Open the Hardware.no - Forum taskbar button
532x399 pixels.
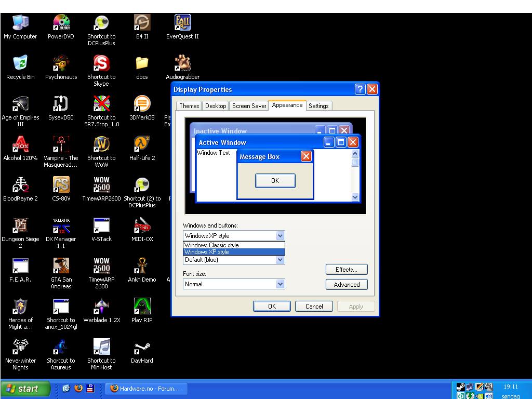[x=146, y=389]
